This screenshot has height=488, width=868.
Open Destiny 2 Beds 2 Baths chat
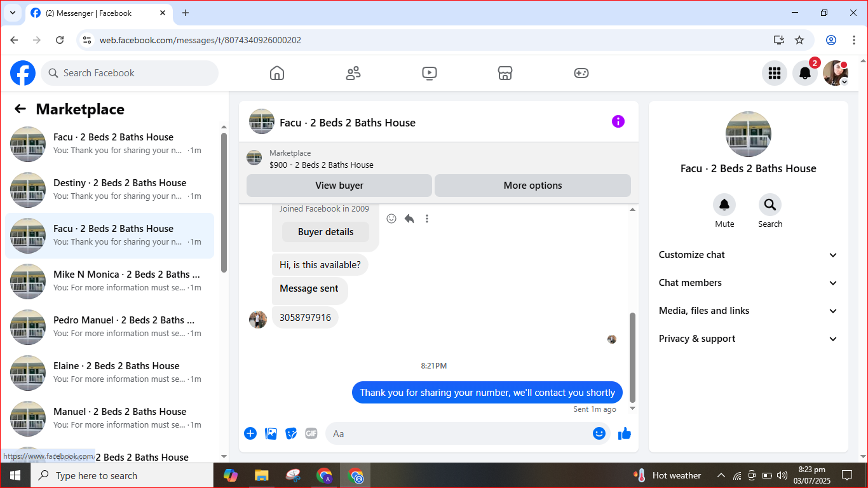(x=109, y=190)
